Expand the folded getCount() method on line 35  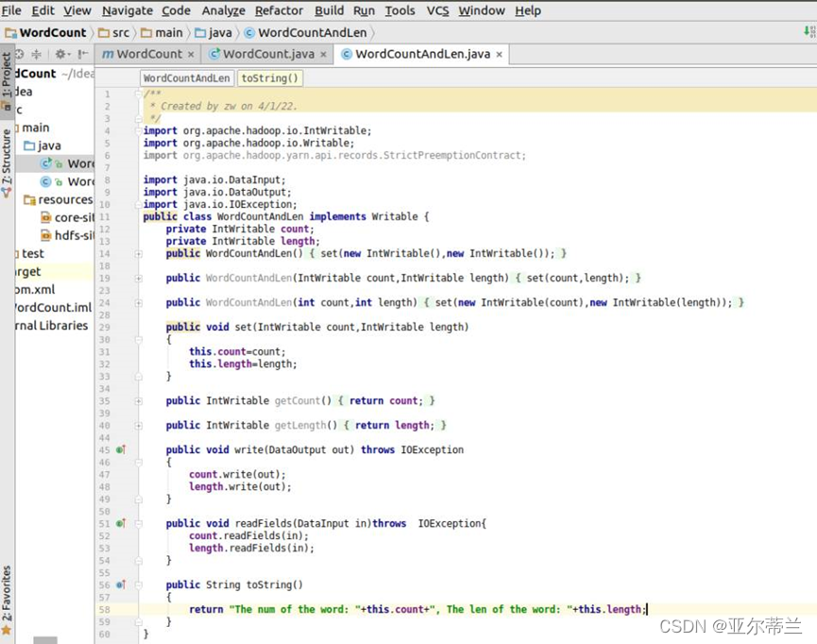[139, 400]
